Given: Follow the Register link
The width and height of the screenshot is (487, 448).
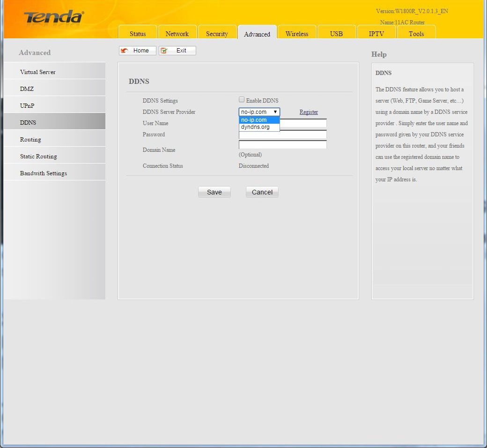Looking at the screenshot, I should point(309,112).
